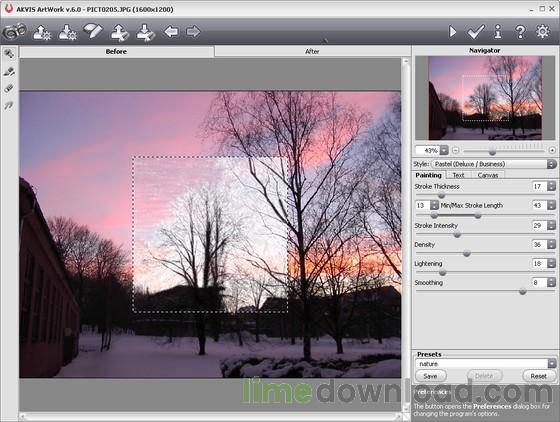The height and width of the screenshot is (422, 560).
Task: Click the Run play arrow button
Action: click(452, 32)
